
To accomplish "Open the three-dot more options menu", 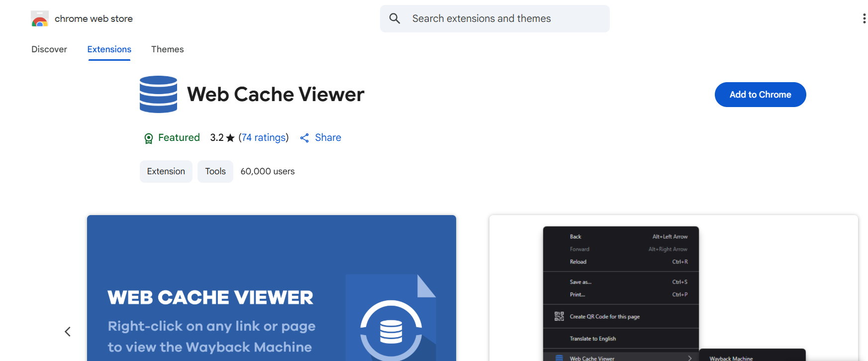I will pyautogui.click(x=864, y=18).
